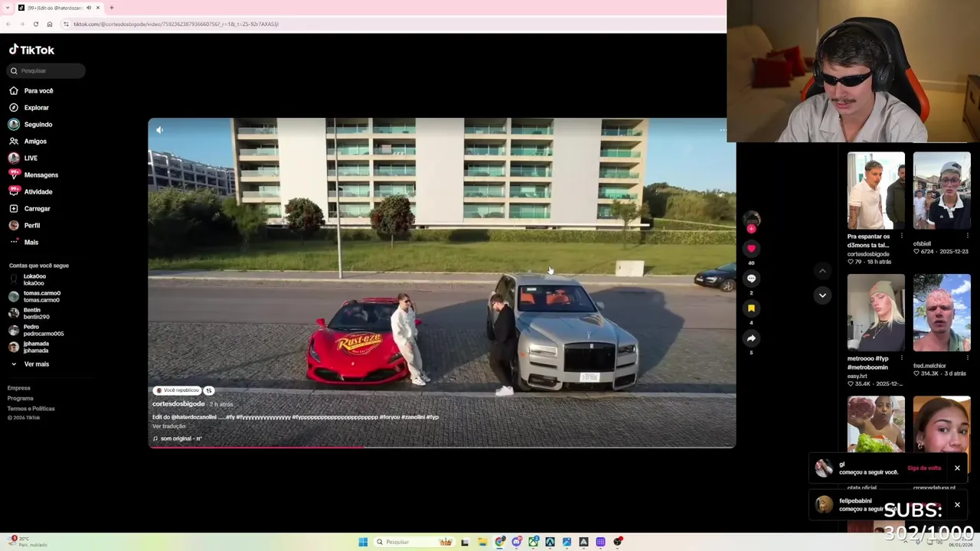The height and width of the screenshot is (551, 980).
Task: Click Siga de volta for gl
Action: point(924,468)
